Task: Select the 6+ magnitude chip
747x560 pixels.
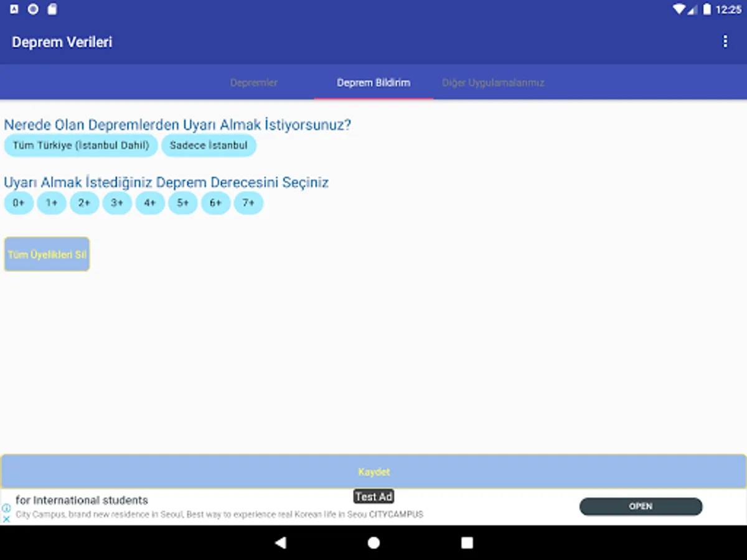Action: [x=215, y=203]
